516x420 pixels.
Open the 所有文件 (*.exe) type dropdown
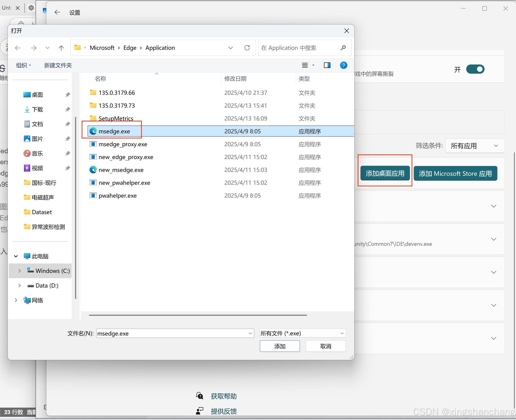tap(302, 333)
